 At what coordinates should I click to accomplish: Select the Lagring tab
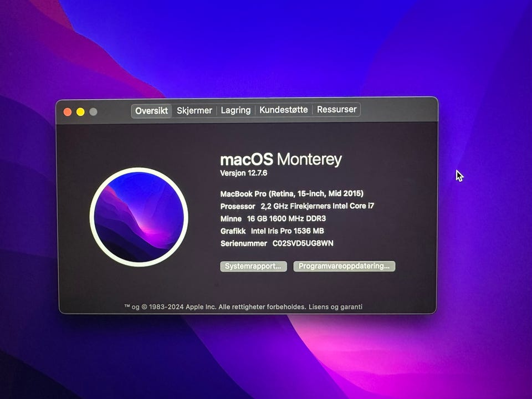coord(236,110)
